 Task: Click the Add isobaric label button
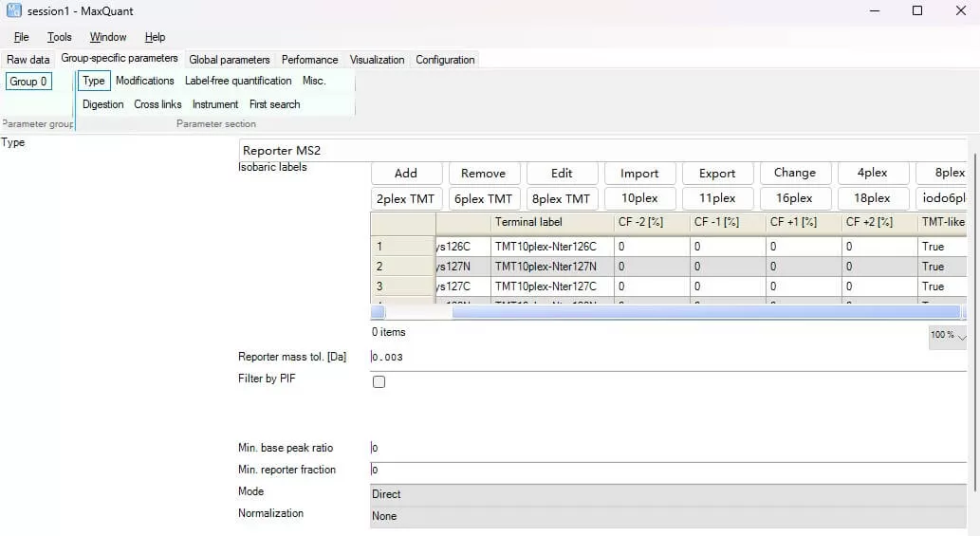(406, 173)
